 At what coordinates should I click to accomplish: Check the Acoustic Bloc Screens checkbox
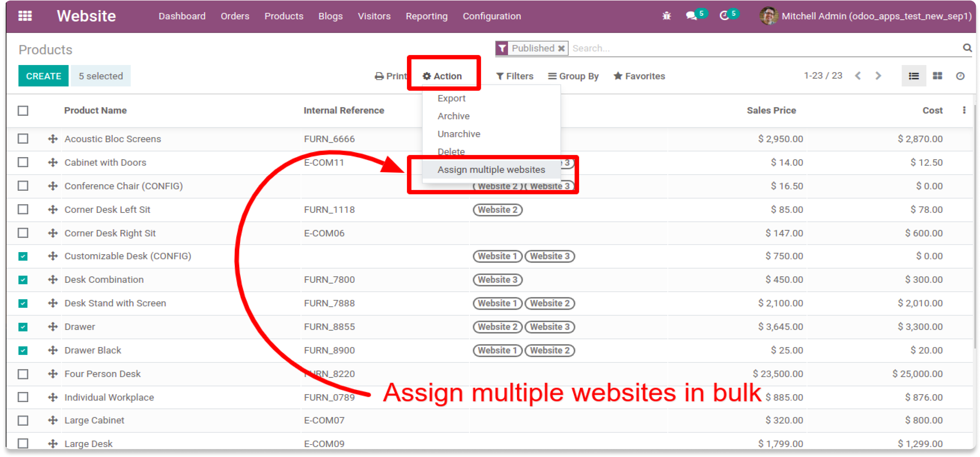tap(23, 139)
